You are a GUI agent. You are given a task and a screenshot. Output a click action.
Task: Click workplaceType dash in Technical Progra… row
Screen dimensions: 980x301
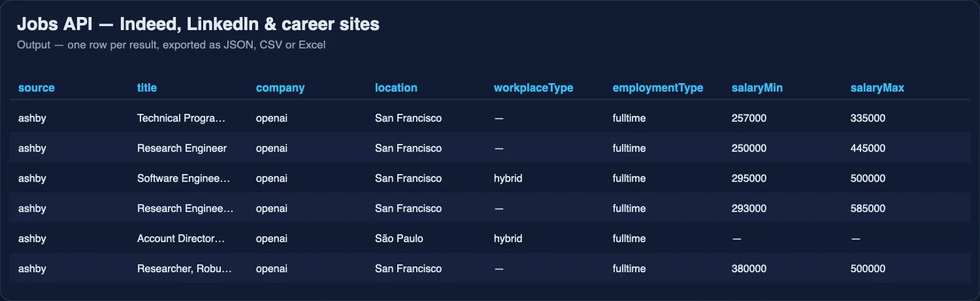point(498,118)
